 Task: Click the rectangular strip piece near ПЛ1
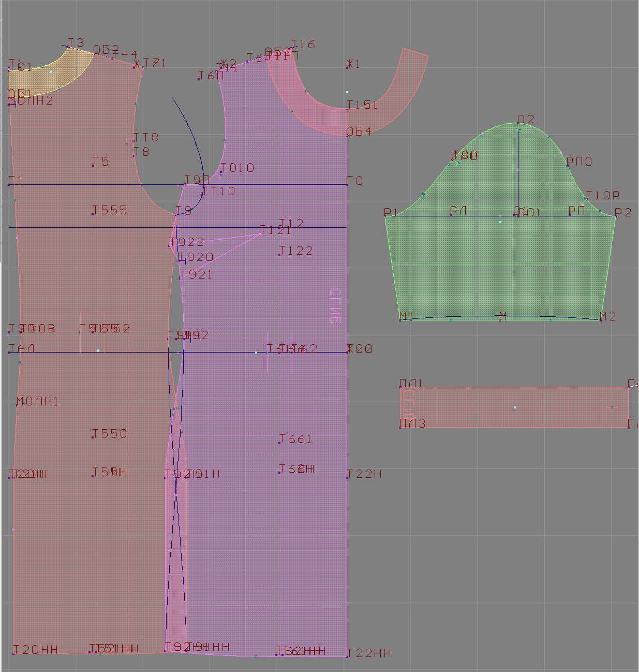[x=514, y=407]
